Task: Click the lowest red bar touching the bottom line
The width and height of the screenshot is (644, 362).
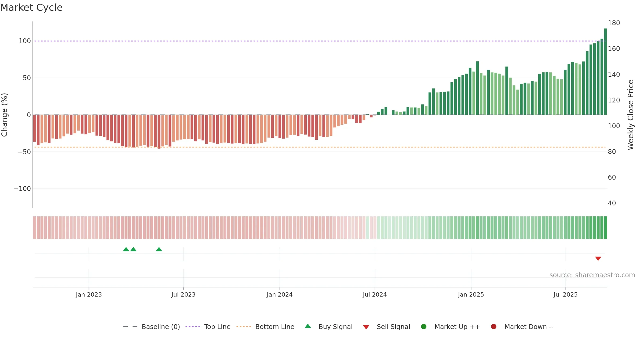Action: coord(159,132)
